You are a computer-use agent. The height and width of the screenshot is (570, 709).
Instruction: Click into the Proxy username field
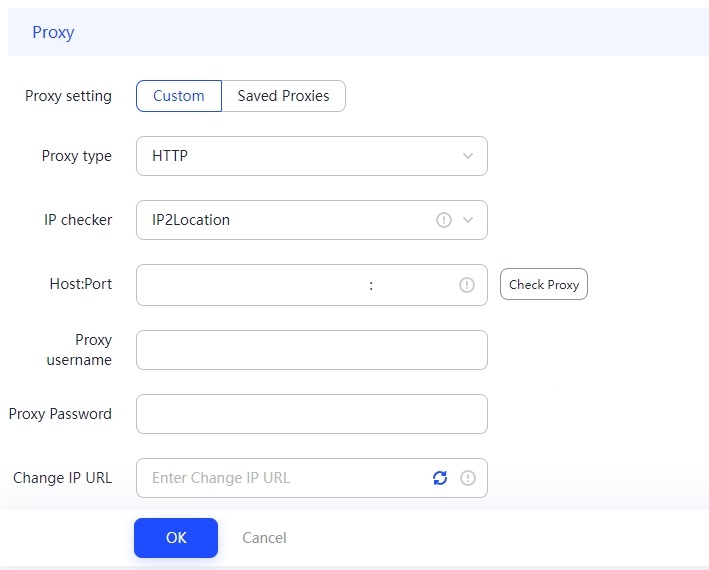click(311, 350)
